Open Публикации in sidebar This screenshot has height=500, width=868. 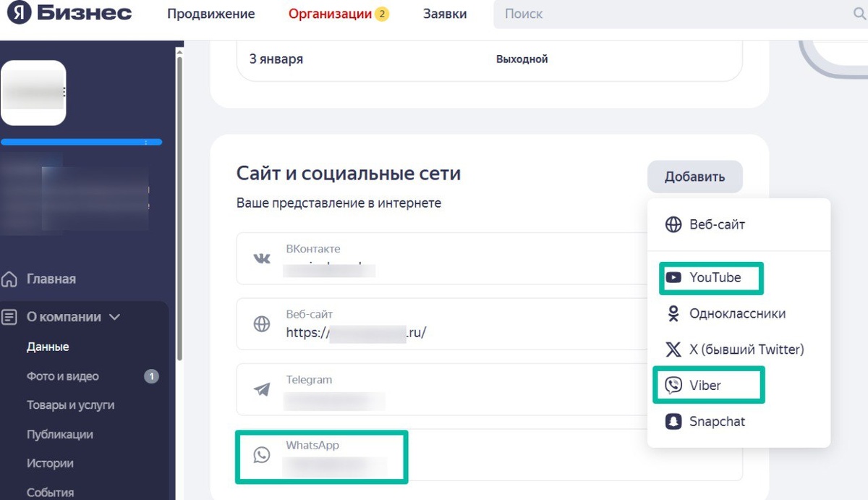(x=60, y=434)
